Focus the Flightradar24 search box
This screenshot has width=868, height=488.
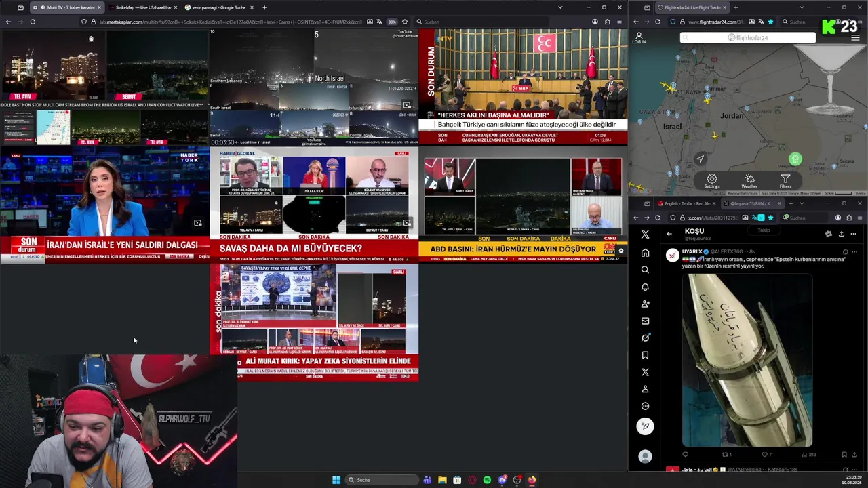coord(747,37)
